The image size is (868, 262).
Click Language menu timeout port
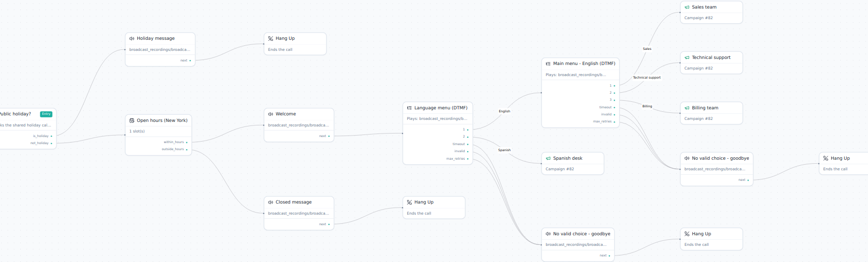[x=468, y=144]
